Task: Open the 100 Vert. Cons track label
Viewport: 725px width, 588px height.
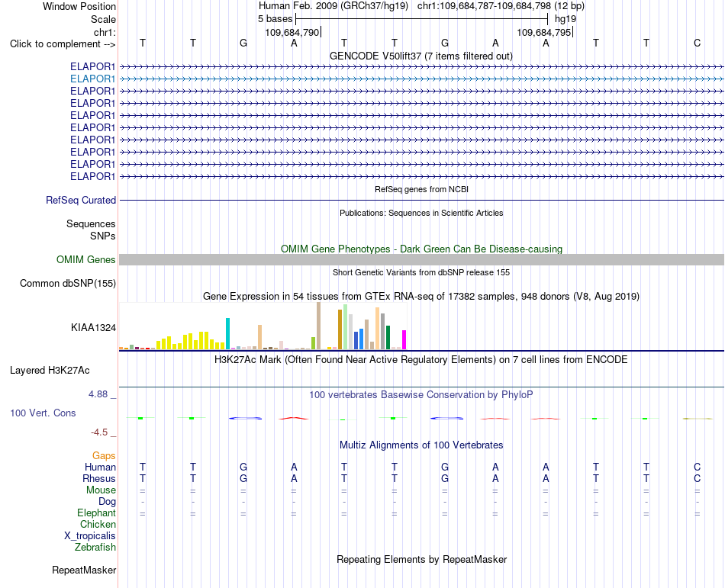Action: 43,413
